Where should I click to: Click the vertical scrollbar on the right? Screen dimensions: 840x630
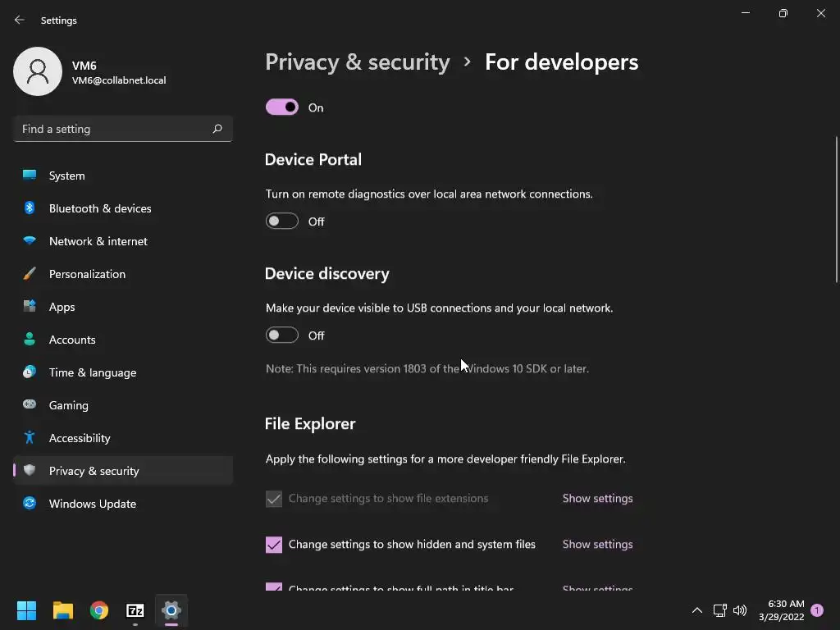(836, 210)
